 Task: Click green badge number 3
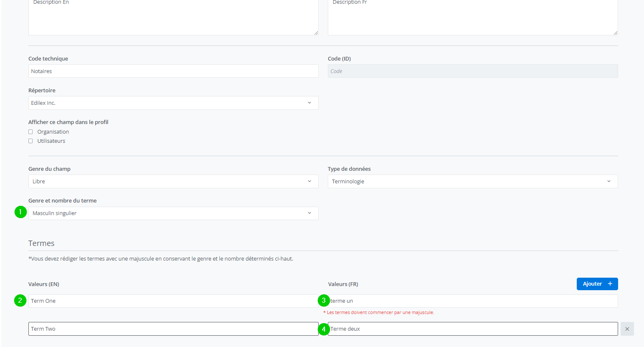pyautogui.click(x=324, y=301)
